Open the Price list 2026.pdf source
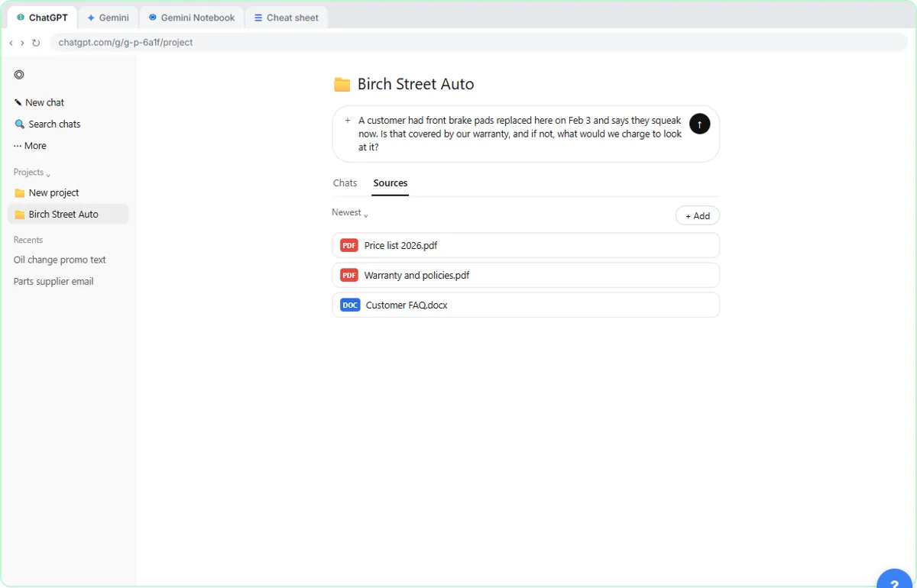Image resolution: width=917 pixels, height=588 pixels. click(x=526, y=245)
